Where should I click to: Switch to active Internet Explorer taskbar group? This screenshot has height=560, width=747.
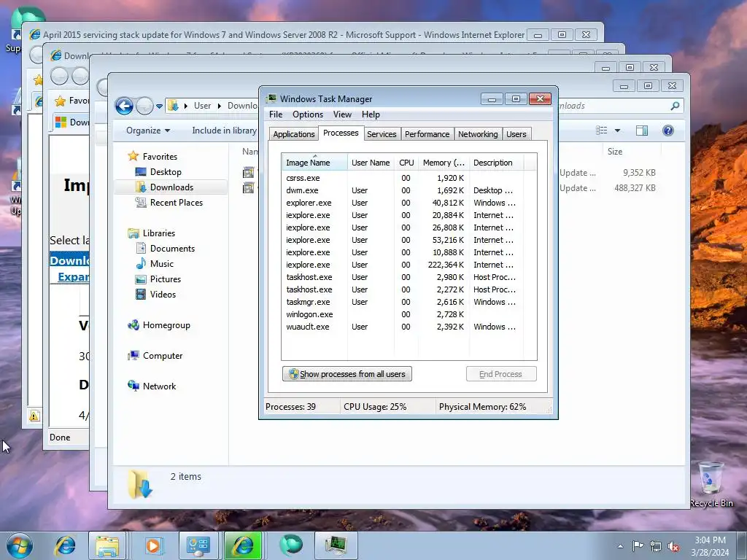(x=243, y=545)
